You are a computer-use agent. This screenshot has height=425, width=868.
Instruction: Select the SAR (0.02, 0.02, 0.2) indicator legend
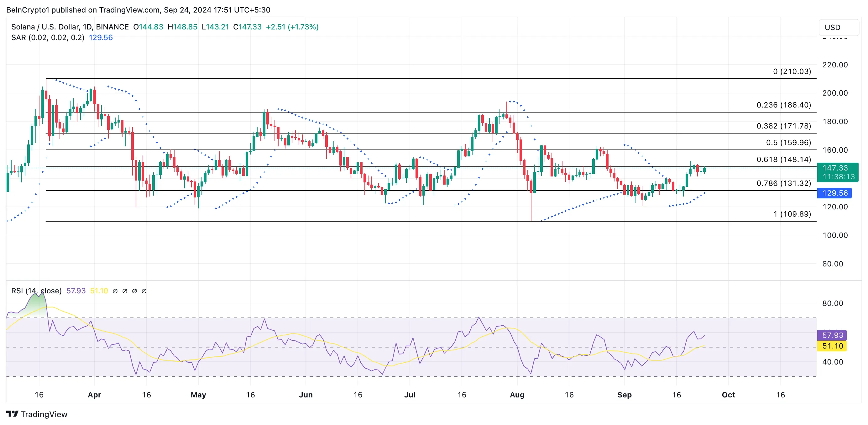[x=48, y=37]
